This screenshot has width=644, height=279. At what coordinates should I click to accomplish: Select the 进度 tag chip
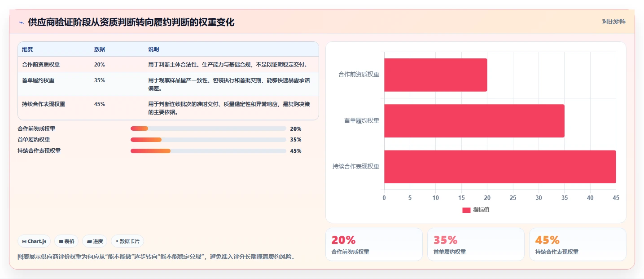pos(95,241)
